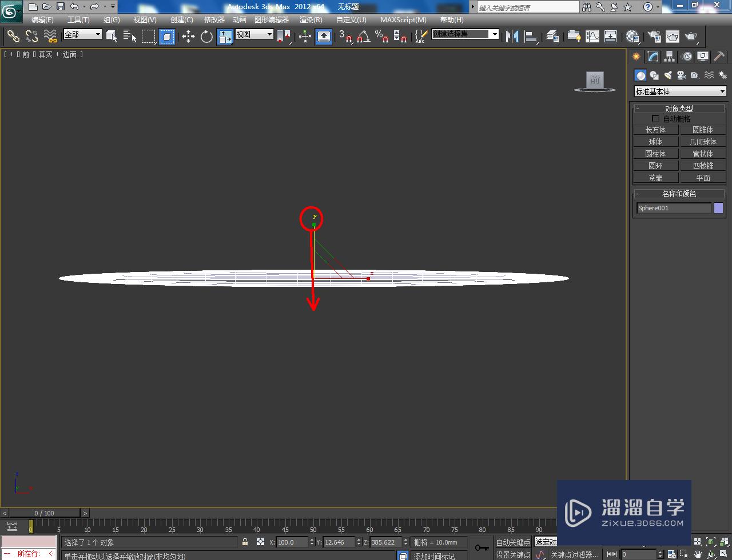Open the Select by Name list
Screen dimensions: 732x560
[x=130, y=37]
